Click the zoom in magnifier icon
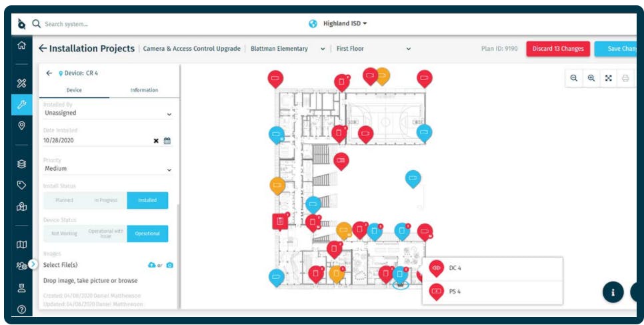The width and height of the screenshot is (644, 325). 591,78
